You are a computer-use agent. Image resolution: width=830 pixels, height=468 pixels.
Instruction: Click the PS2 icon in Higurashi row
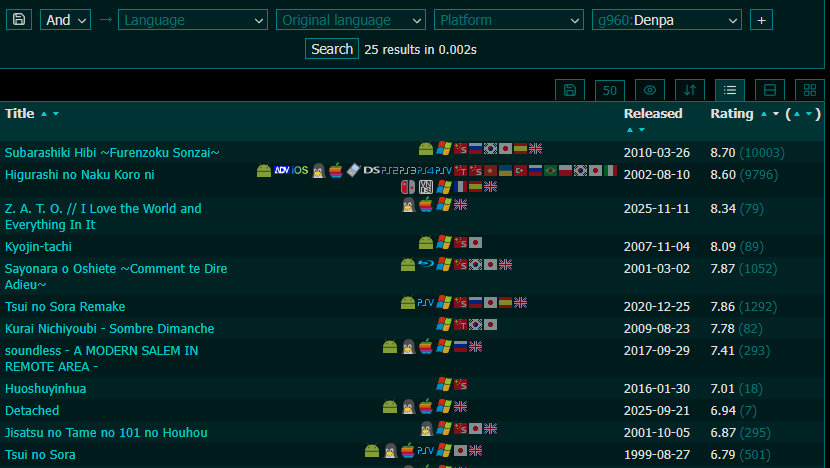(x=390, y=170)
